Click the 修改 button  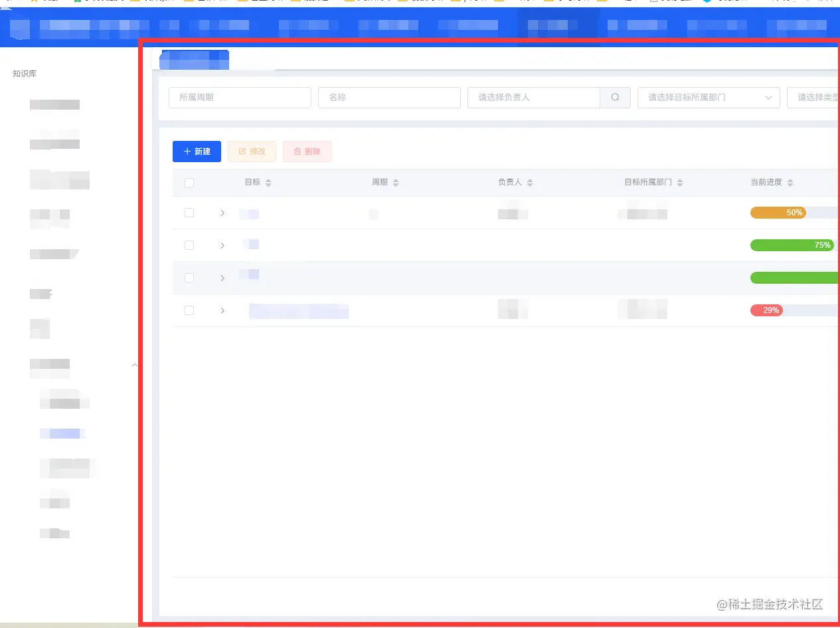(x=252, y=152)
